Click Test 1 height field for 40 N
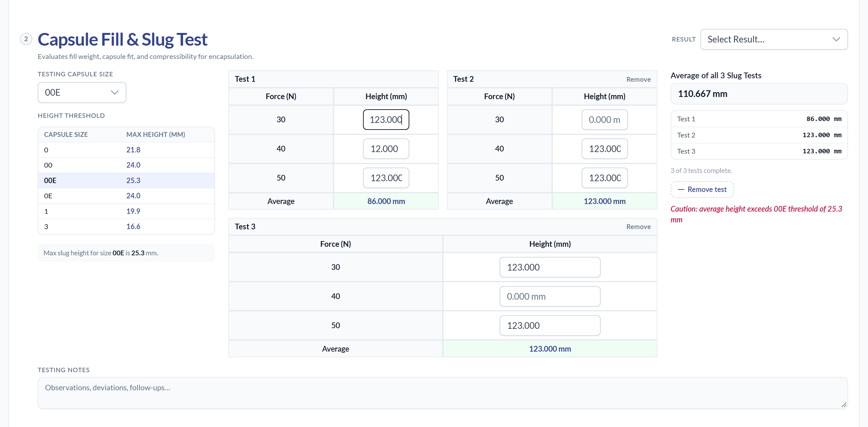868x427 pixels. [386, 149]
